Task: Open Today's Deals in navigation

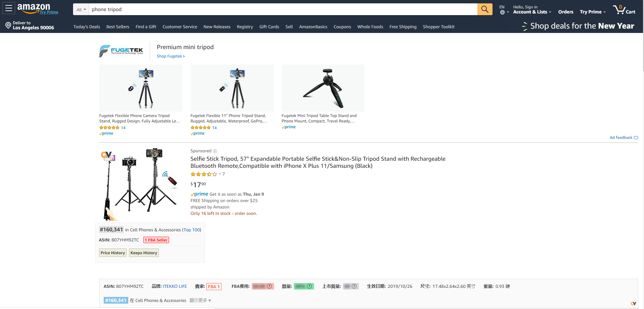Action: (x=87, y=27)
